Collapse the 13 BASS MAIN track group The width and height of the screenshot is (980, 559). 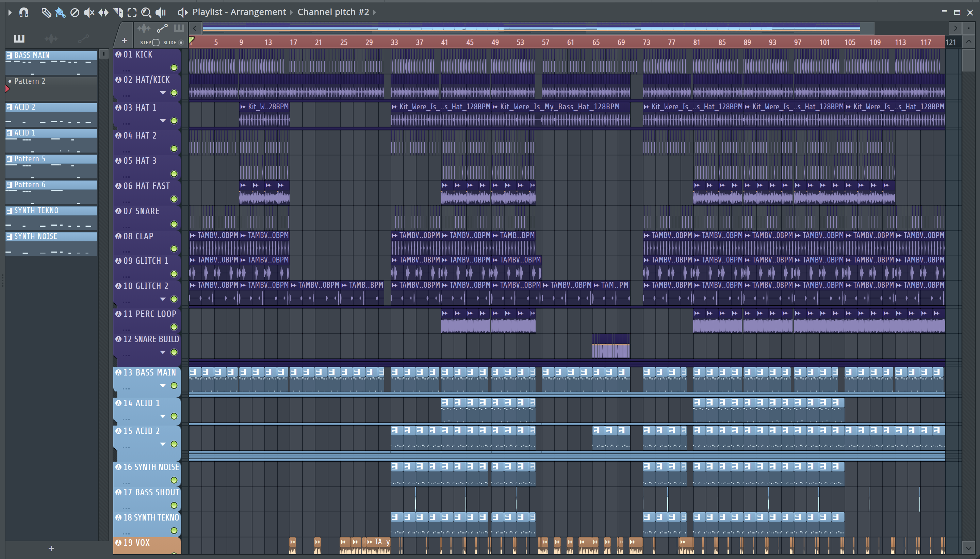(x=163, y=385)
